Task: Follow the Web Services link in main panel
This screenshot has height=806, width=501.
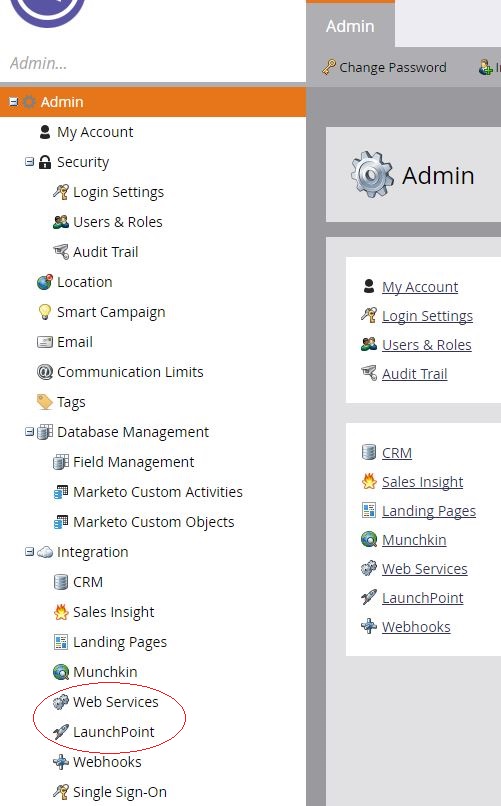Action: tap(424, 569)
